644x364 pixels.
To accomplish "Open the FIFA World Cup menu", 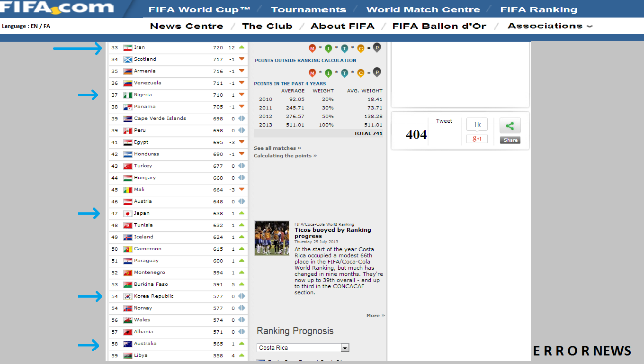I will coord(199,9).
